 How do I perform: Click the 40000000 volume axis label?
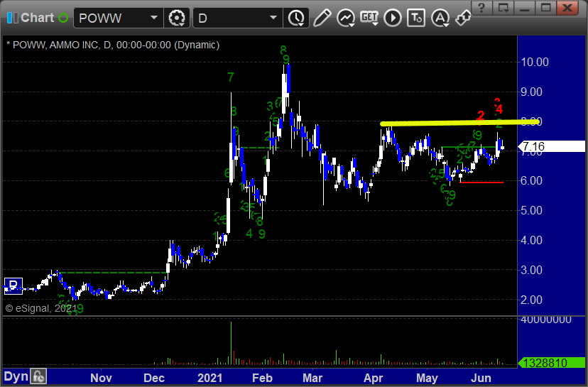[x=546, y=320]
